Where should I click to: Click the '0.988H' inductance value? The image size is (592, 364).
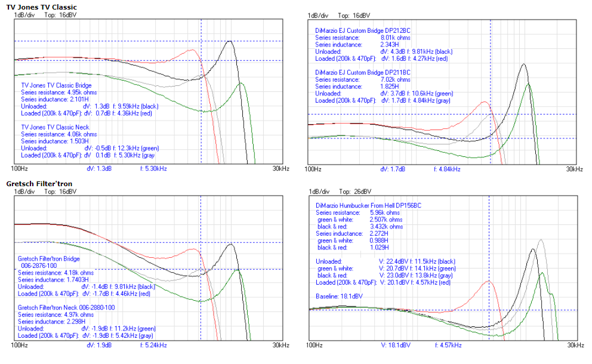(x=379, y=240)
